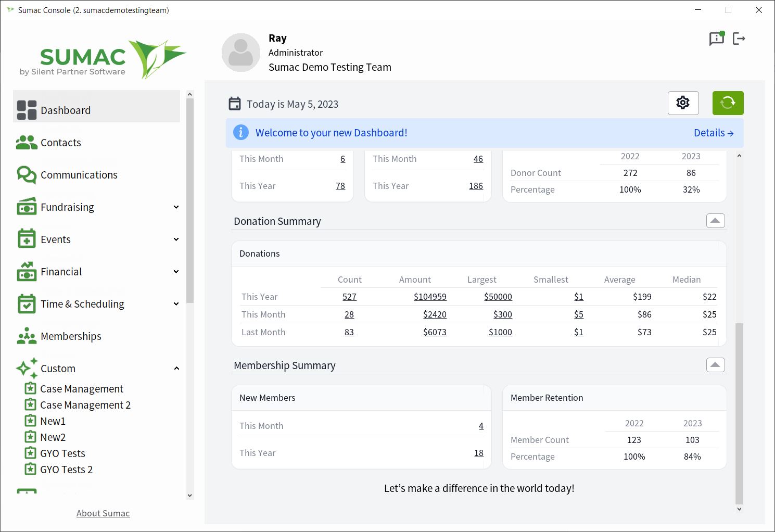
Task: Open Last Month donation count 83
Action: pyautogui.click(x=349, y=332)
